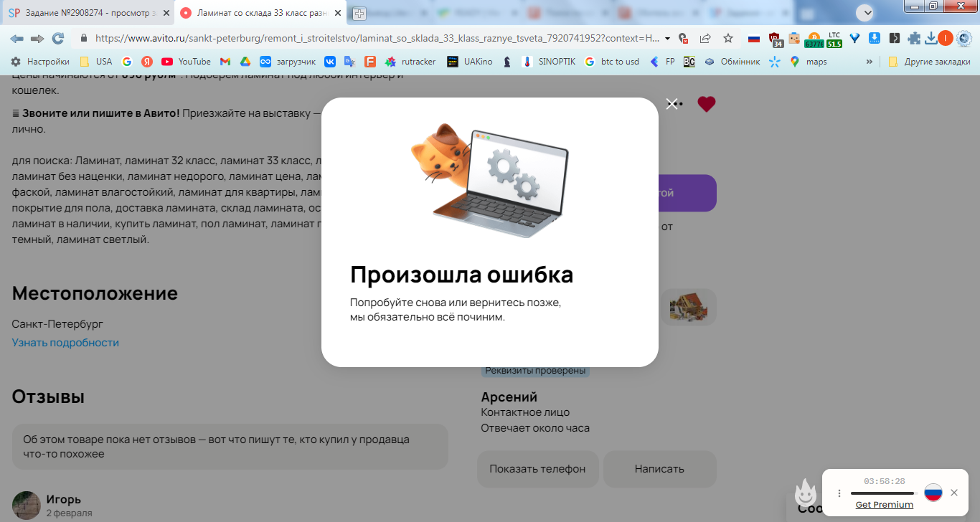Open the maps bookmark
This screenshot has height=522, width=980.
point(809,62)
